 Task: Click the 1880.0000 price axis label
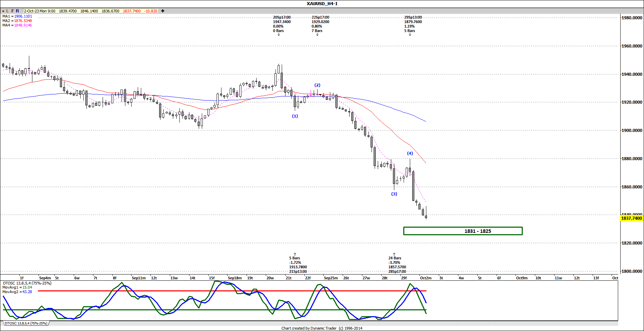[632, 159]
